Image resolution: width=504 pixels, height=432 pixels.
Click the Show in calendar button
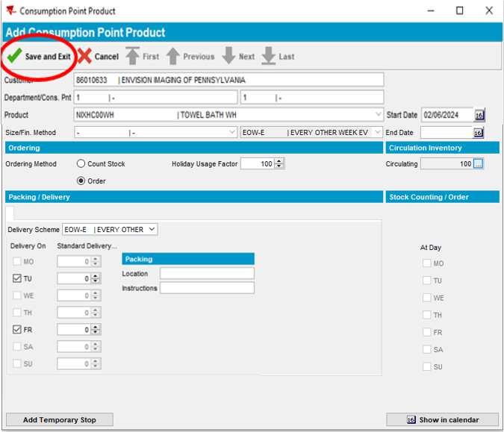click(443, 420)
